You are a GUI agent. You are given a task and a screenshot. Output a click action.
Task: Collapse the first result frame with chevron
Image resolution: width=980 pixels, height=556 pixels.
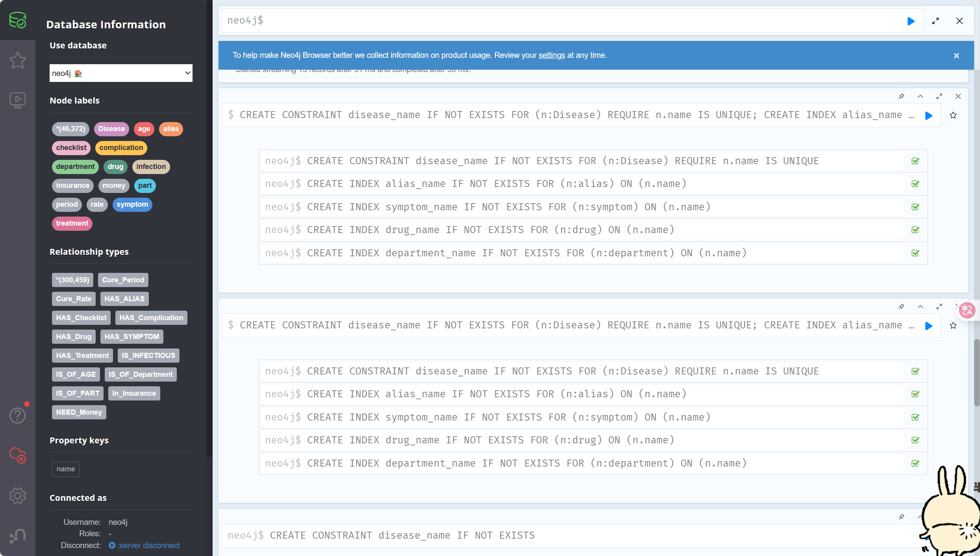920,96
